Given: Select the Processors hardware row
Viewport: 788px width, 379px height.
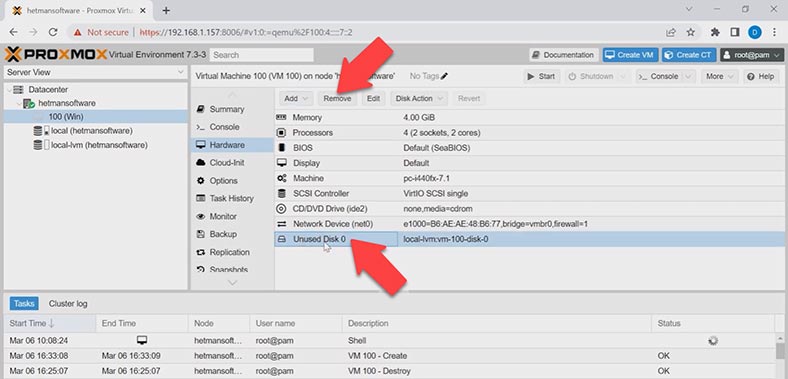Looking at the screenshot, I should pyautogui.click(x=531, y=133).
